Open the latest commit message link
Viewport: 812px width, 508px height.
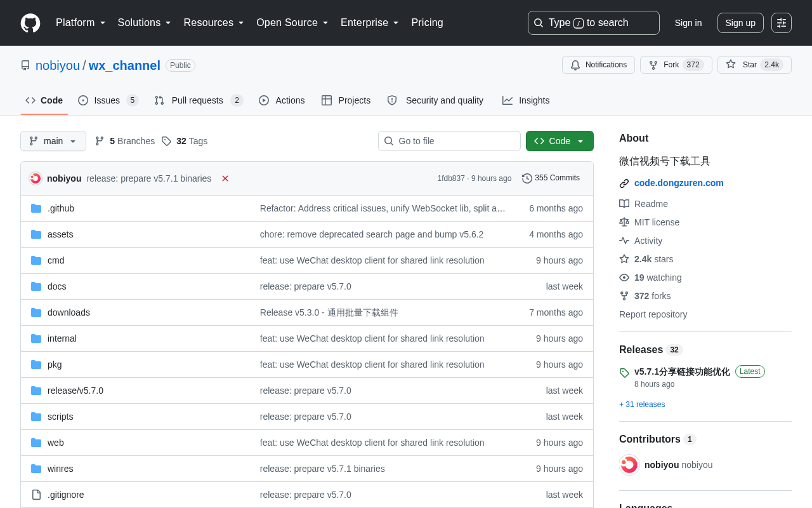tap(149, 178)
